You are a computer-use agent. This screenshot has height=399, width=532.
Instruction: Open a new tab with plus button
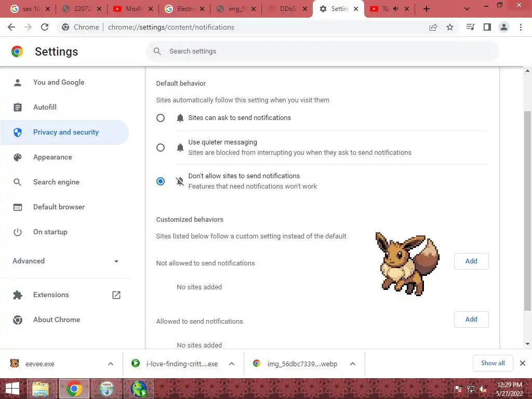click(427, 9)
